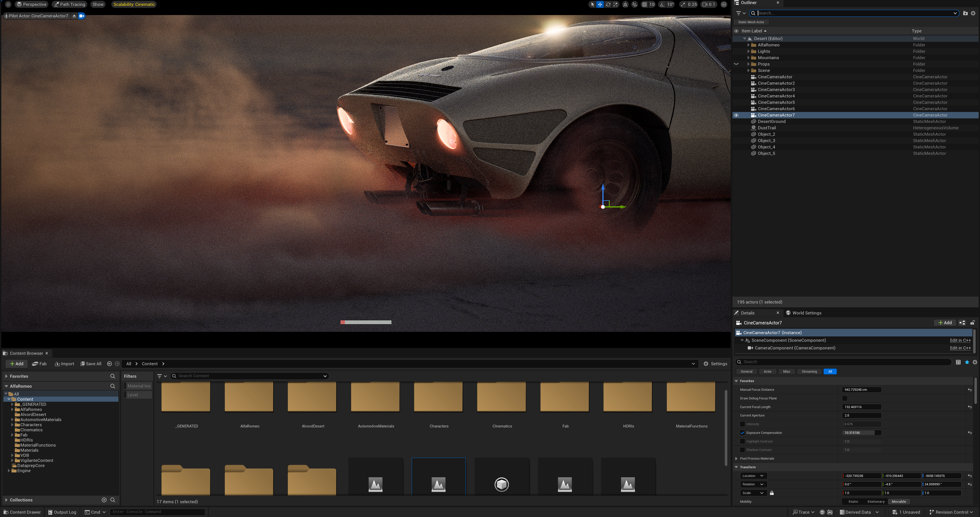
Task: Select the rotate transform tool in viewport toolbar
Action: click(x=608, y=5)
